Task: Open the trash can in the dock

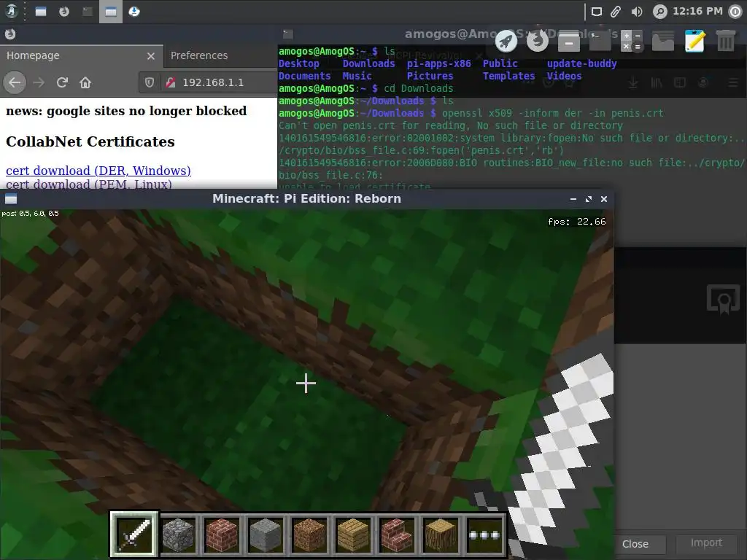Action: [x=726, y=41]
